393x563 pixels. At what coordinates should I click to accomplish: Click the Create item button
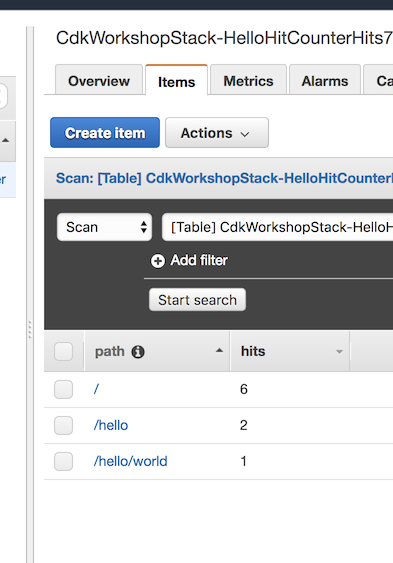(105, 132)
